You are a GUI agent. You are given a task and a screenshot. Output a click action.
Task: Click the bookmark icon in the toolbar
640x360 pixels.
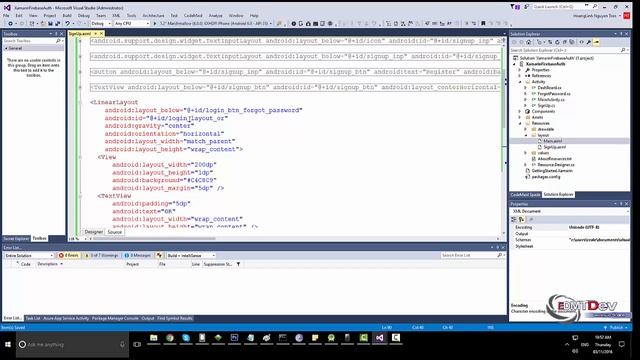483,24
